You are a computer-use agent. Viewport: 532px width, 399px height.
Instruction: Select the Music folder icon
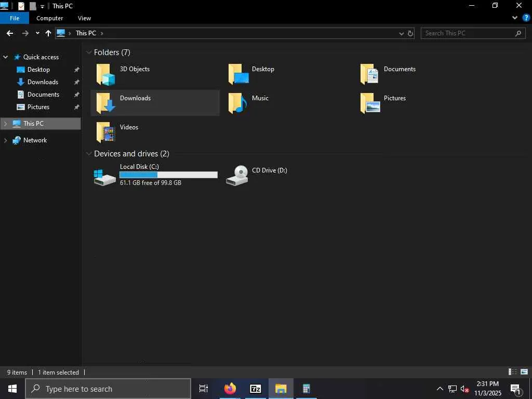(x=237, y=103)
